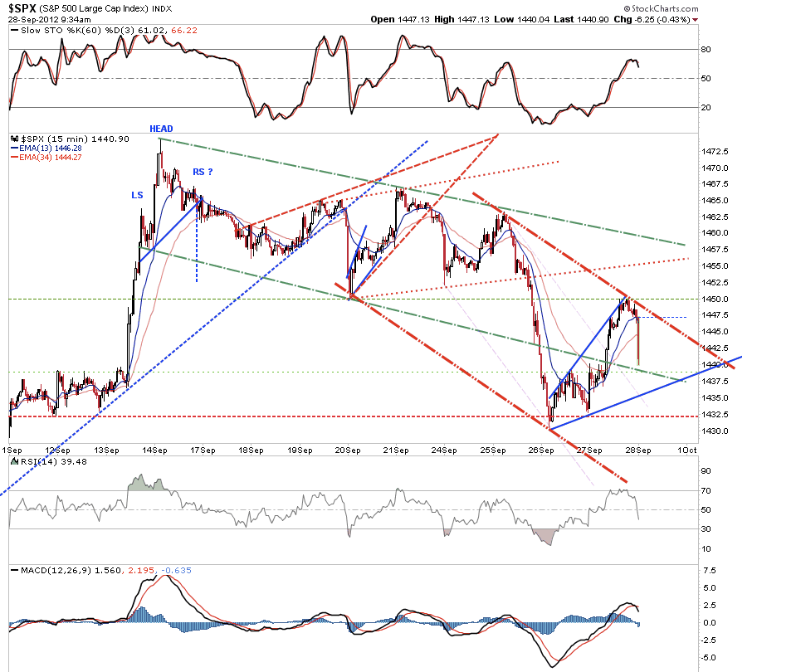Click the 1470.0 price axis label
This screenshot has width=796, height=672.
[x=715, y=168]
